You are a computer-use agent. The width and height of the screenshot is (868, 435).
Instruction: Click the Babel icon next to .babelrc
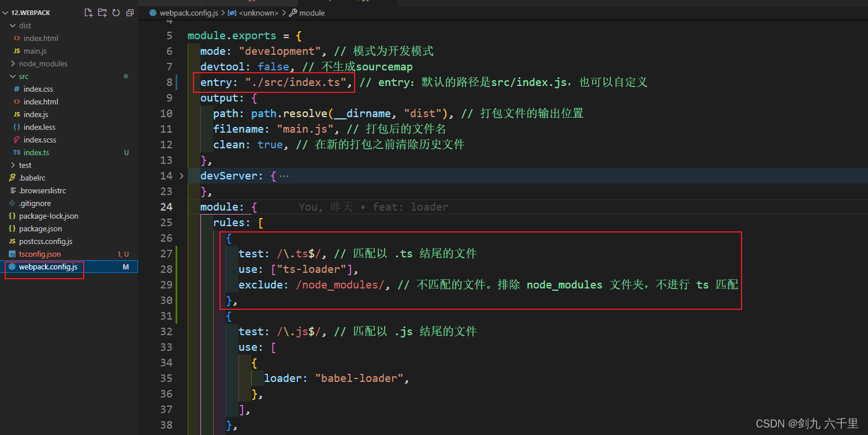tap(12, 178)
